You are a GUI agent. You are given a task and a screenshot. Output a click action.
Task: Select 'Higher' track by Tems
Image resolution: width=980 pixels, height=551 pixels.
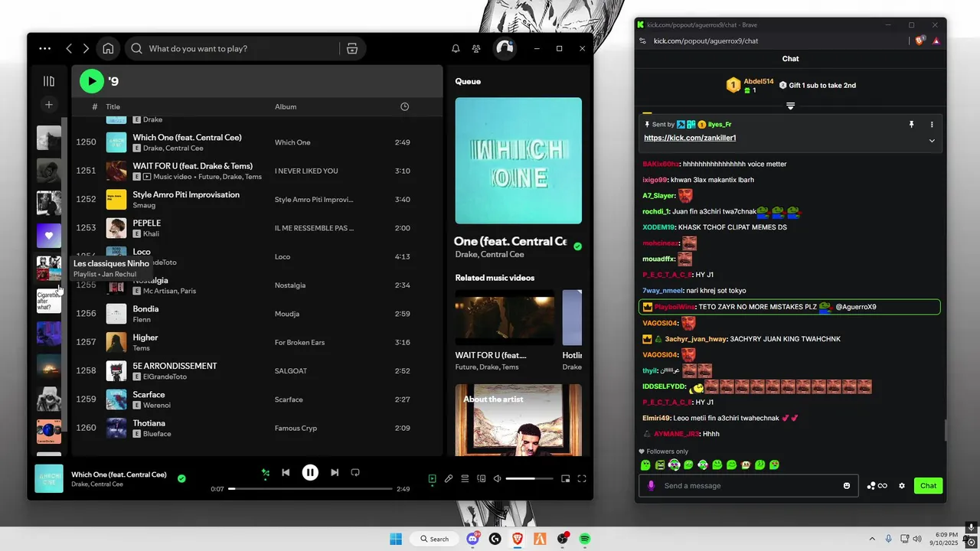click(x=257, y=342)
